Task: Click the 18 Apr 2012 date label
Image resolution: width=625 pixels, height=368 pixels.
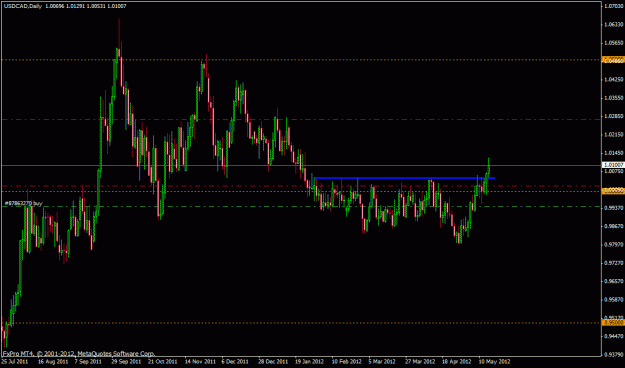Action: (457, 362)
